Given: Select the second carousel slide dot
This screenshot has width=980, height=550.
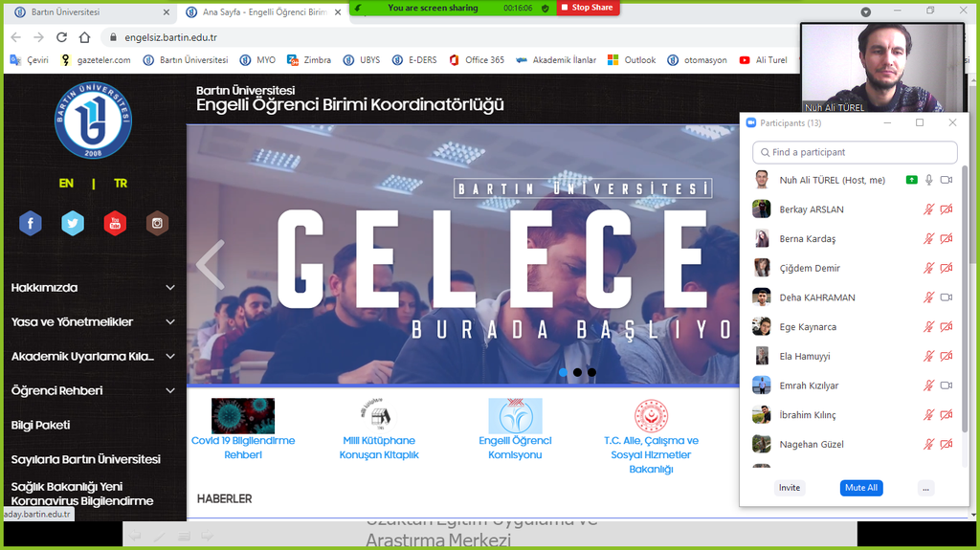Looking at the screenshot, I should (577, 372).
